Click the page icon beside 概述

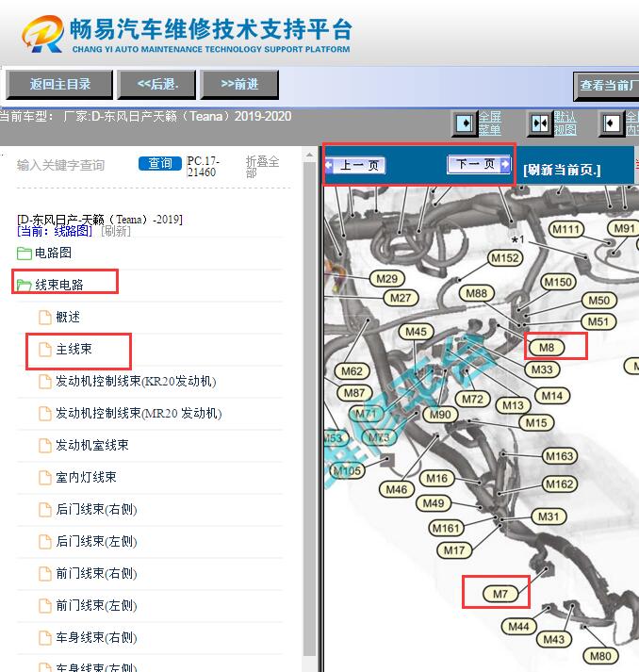pyautogui.click(x=45, y=318)
